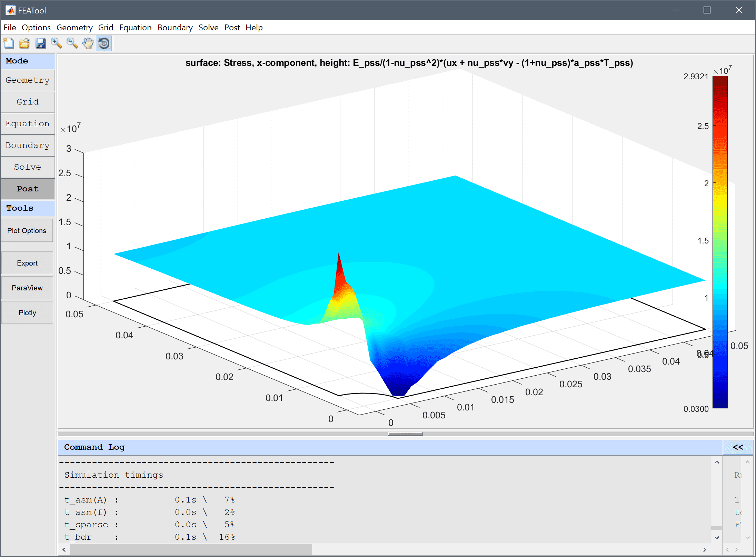The image size is (756, 557).
Task: Click colorbar minimum value 0.0300
Action: (x=696, y=409)
